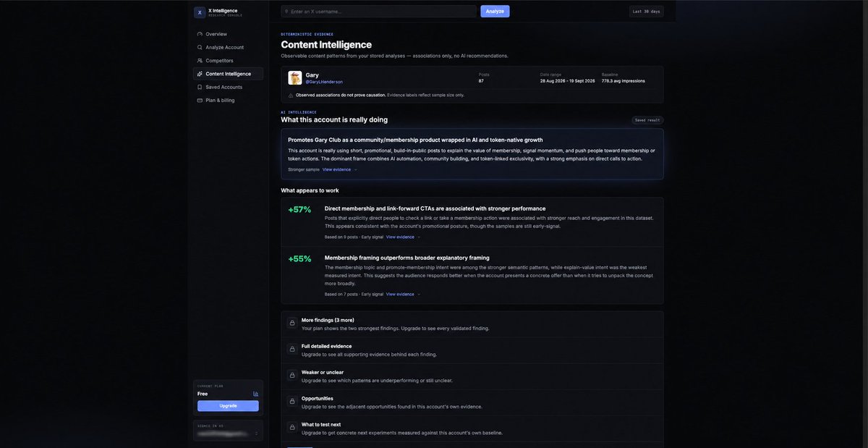Click the Saved Accounts bookmark icon
This screenshot has width=868, height=448.
pos(200,87)
